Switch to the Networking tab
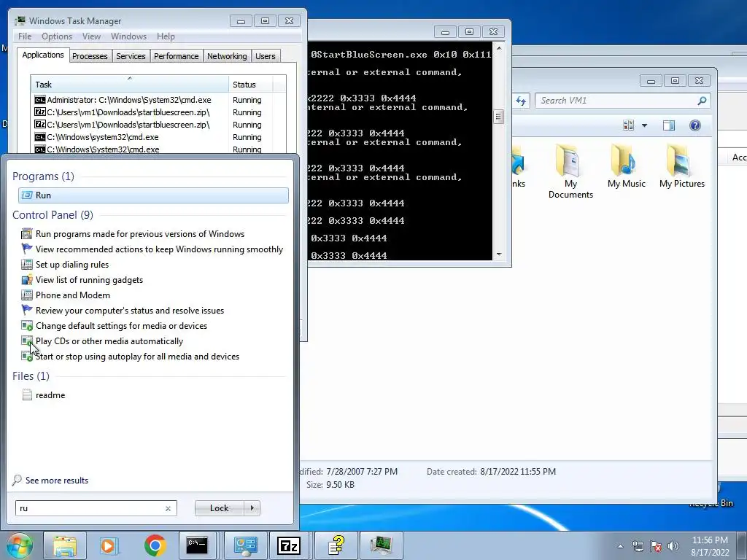The width and height of the screenshot is (747, 560). tap(227, 56)
